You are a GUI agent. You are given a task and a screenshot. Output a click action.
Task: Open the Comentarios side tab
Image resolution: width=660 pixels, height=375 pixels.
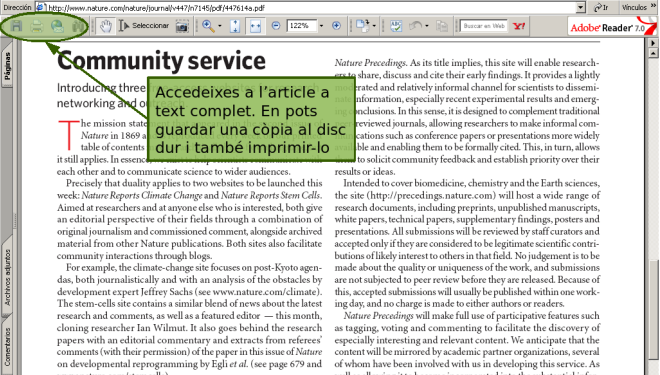click(7, 346)
